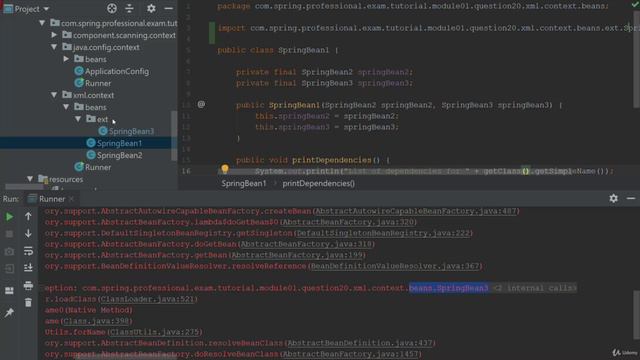
Task: Open Project panel settings gear
Action: click(x=151, y=8)
